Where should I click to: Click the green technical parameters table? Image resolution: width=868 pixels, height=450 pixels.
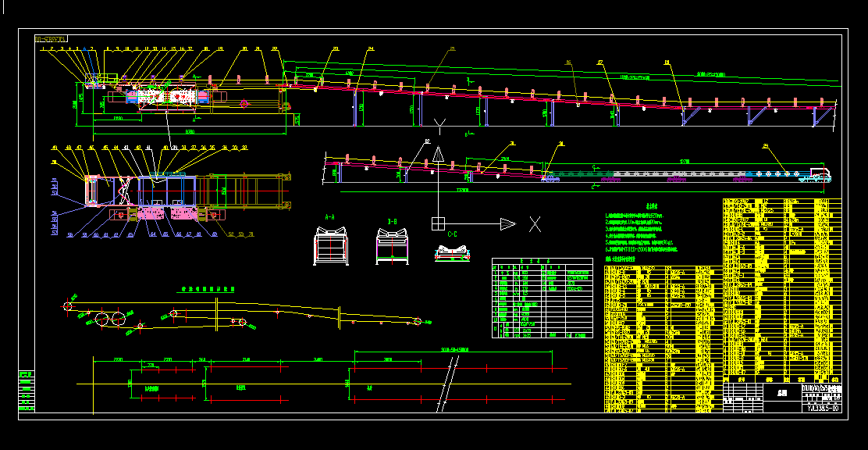click(x=542, y=298)
